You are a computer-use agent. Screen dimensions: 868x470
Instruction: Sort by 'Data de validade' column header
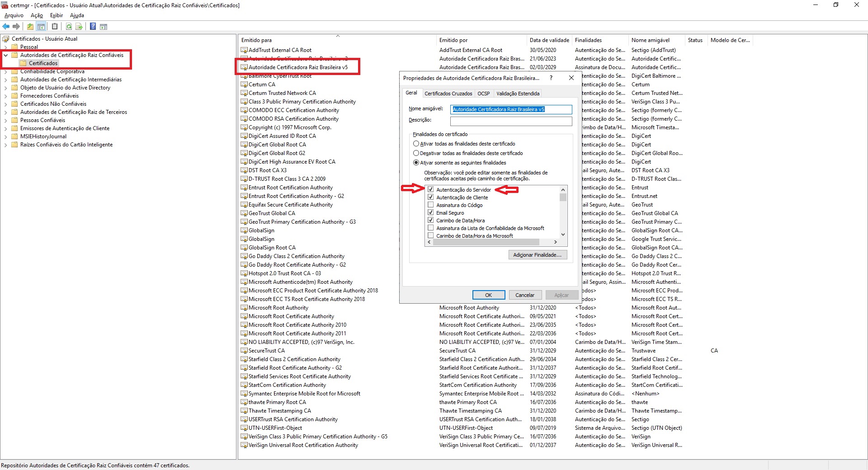tap(549, 40)
